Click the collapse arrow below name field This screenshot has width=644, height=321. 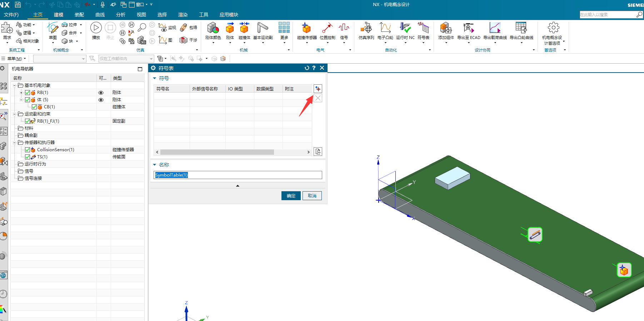click(x=238, y=186)
